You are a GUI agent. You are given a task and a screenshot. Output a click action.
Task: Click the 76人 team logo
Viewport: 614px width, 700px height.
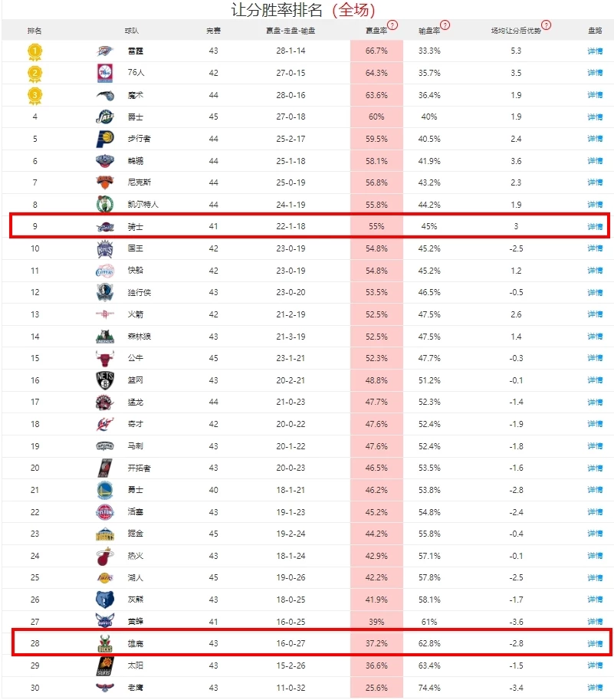pos(105,73)
